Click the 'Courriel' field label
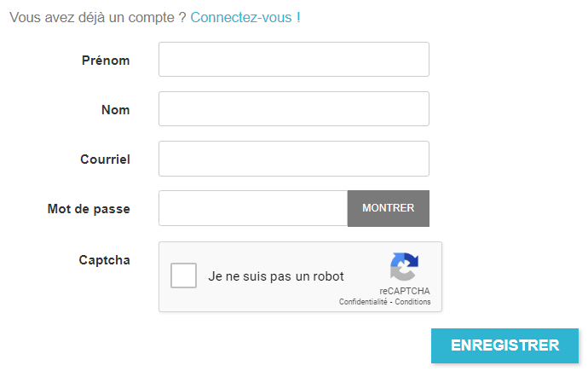Viewport: 588px width, 377px height. pyautogui.click(x=105, y=159)
